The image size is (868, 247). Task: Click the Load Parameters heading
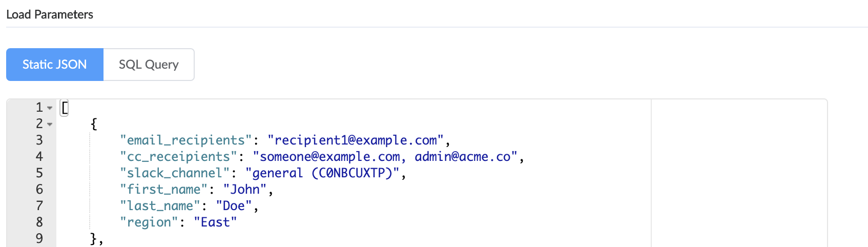50,14
